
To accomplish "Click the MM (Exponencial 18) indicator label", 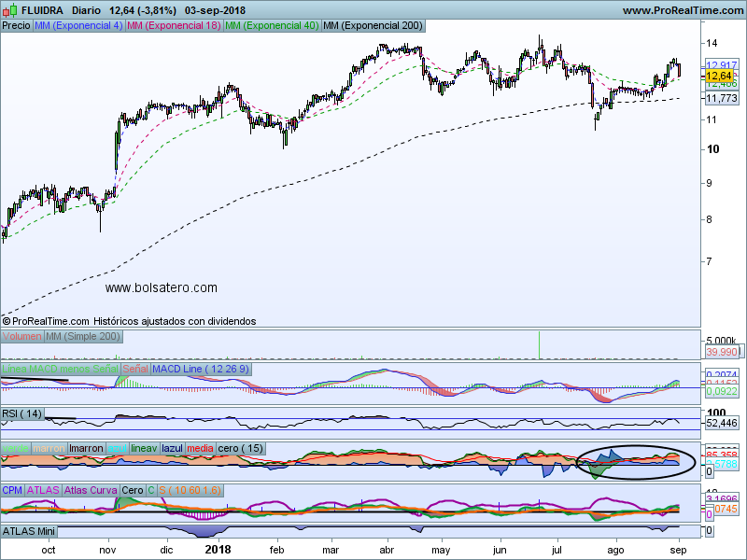I will pyautogui.click(x=173, y=25).
